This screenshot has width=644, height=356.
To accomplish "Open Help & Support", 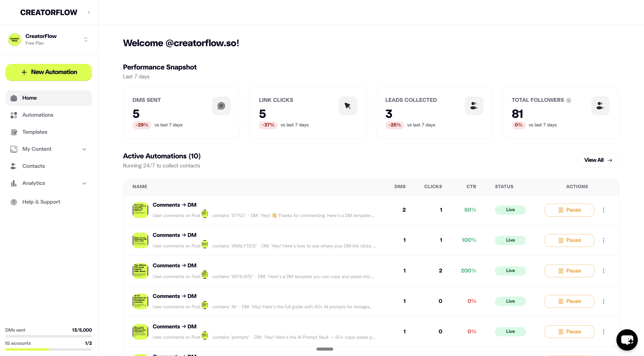I will [41, 202].
